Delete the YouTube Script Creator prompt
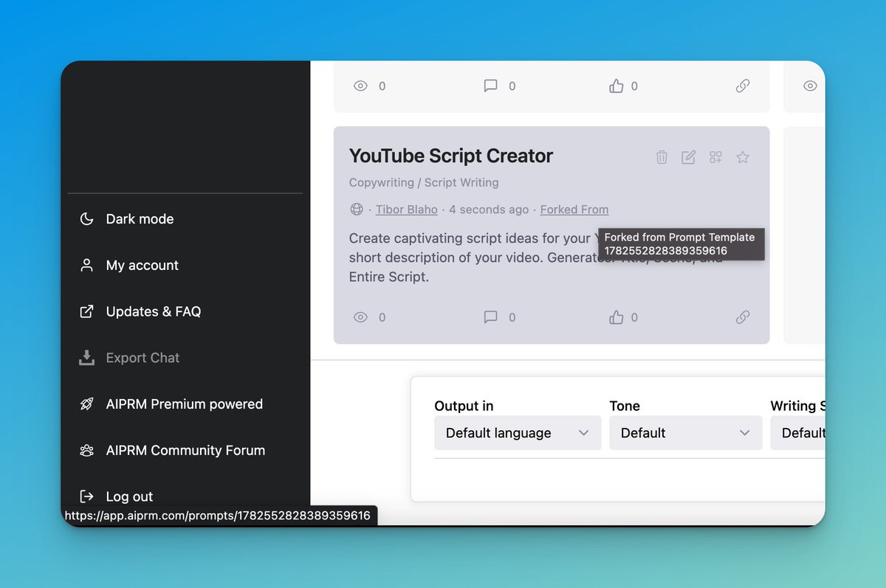Screen dimensions: 886x588 [661, 156]
